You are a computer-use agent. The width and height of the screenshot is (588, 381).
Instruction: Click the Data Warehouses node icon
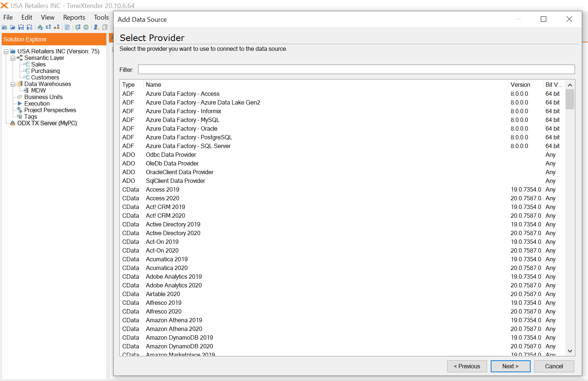point(20,84)
